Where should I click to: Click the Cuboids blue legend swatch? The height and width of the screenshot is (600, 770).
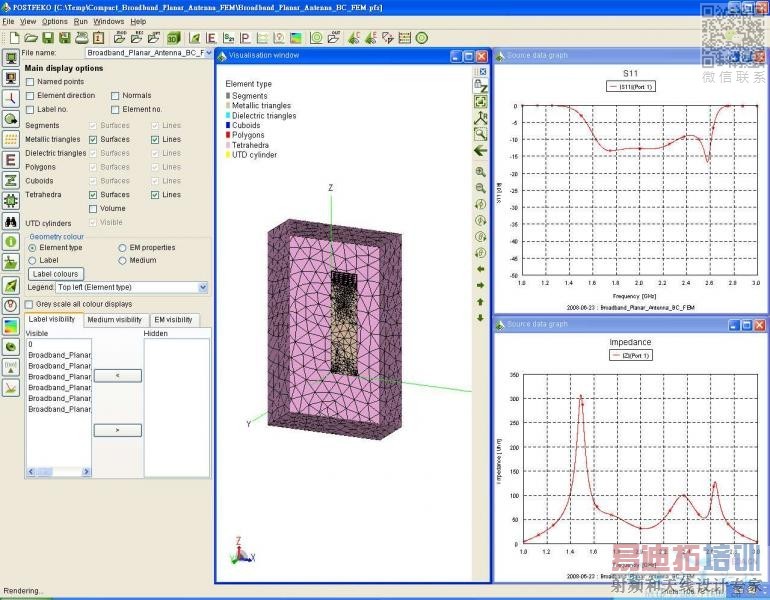[228, 125]
